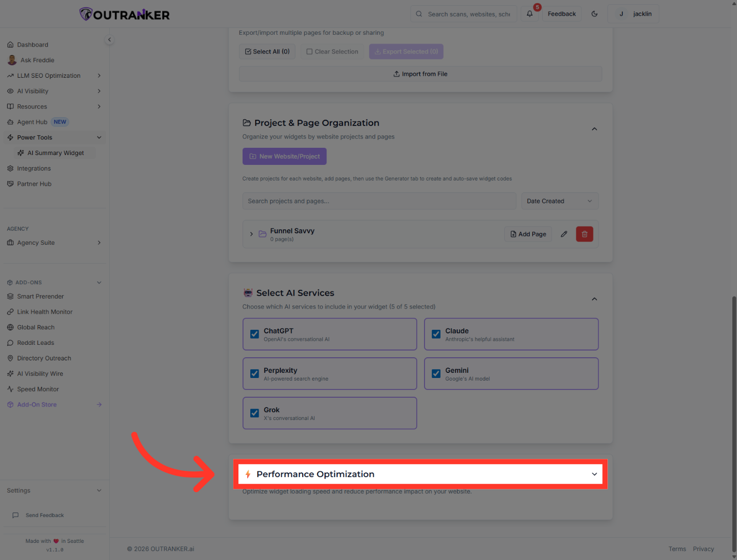Open the trash icon to delete Funnel Savvy
737x560 pixels.
point(585,234)
